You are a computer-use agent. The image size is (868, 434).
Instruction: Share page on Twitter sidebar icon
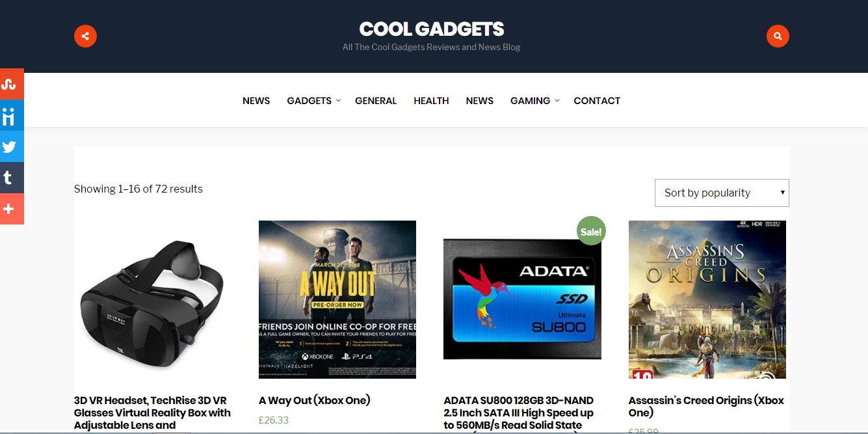pyautogui.click(x=12, y=146)
